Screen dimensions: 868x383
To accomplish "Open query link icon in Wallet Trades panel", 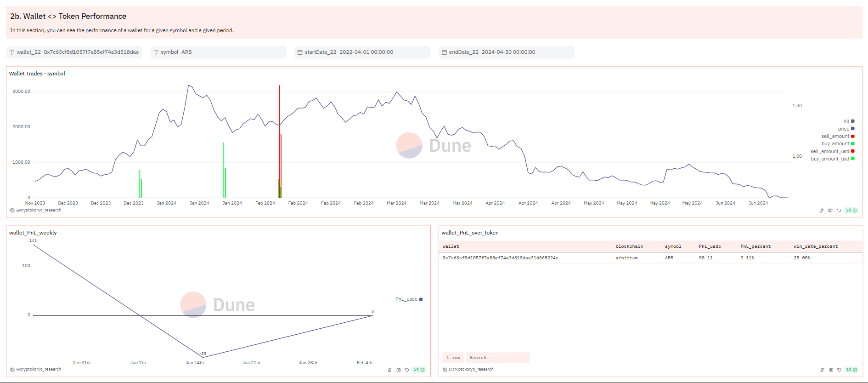I will tap(822, 211).
